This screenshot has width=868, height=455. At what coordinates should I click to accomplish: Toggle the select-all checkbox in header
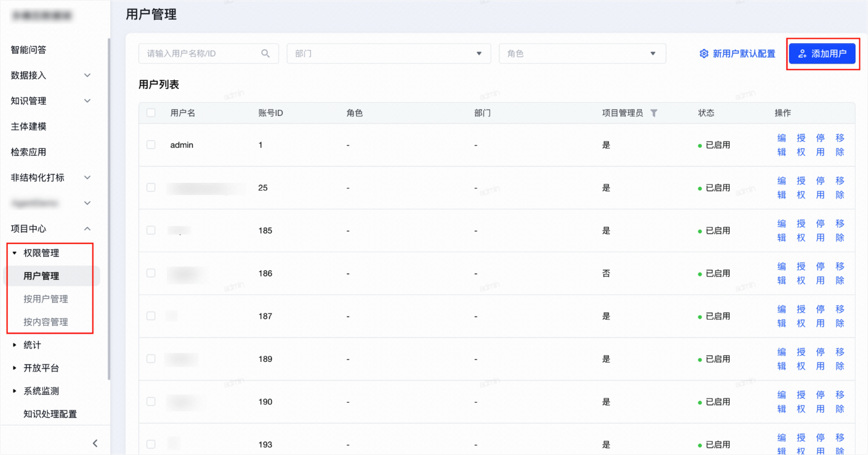(151, 113)
